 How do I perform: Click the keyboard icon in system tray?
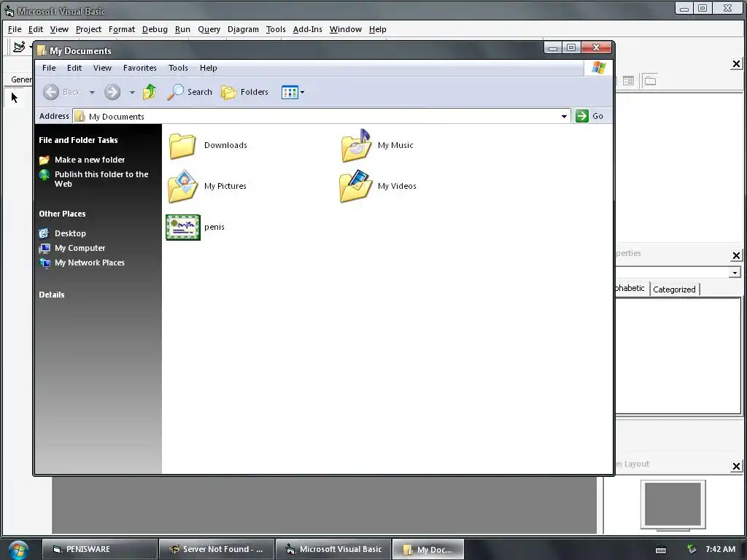[x=661, y=550]
